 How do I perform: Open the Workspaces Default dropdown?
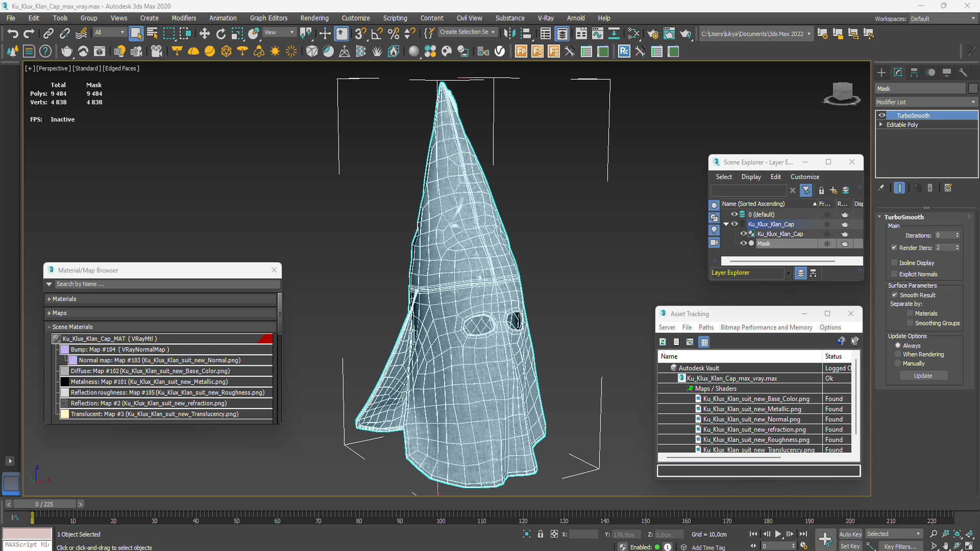point(943,19)
